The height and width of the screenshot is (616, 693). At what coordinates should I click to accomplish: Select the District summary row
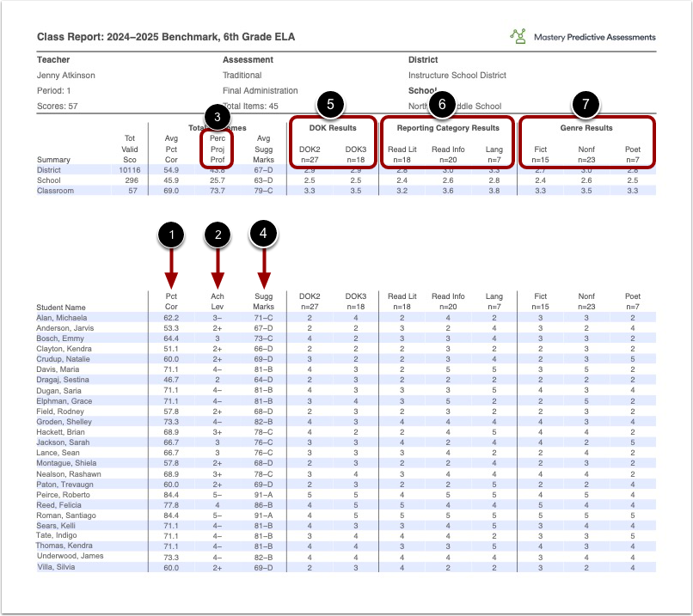48,171
